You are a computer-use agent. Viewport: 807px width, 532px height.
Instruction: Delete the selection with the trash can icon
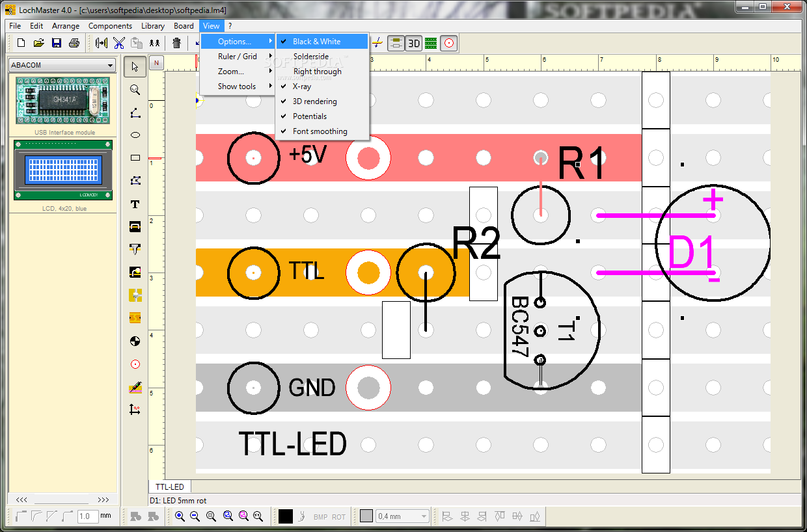pos(176,43)
